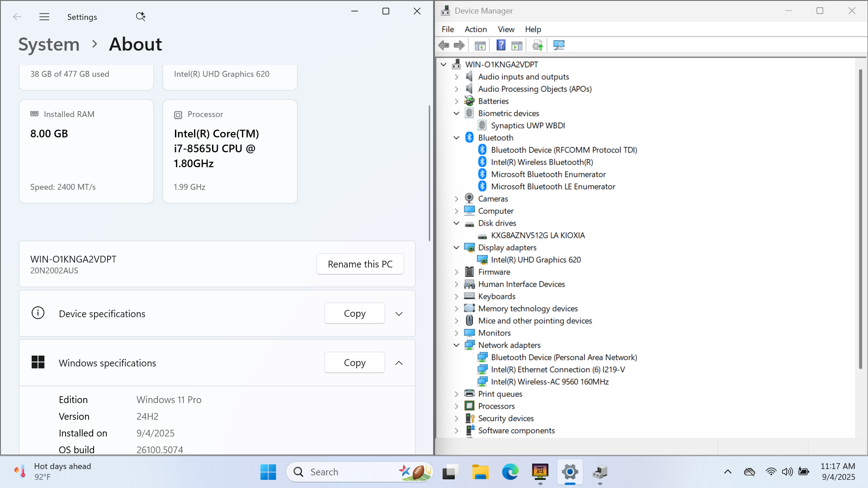Screen dimensions: 868x488
Task: Select Microsoft Bluetooth Enumerator device
Action: pyautogui.click(x=548, y=174)
